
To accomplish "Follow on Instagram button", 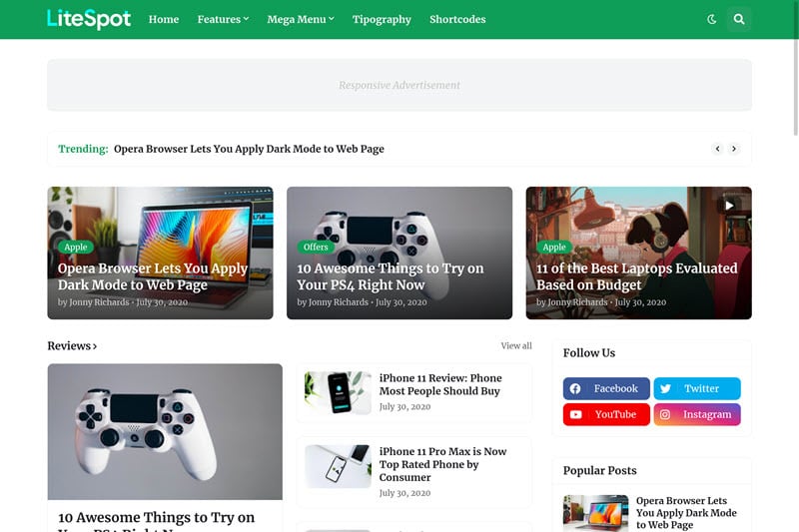I will coord(697,414).
